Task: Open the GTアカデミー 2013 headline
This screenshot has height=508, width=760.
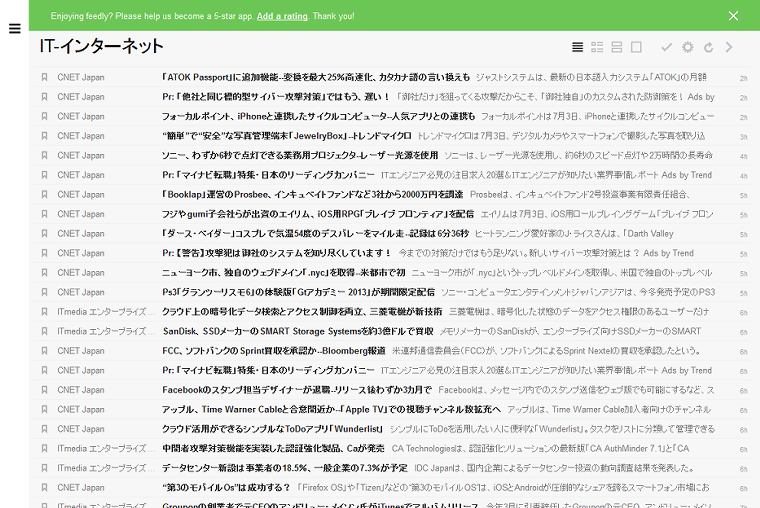Action: click(299, 292)
